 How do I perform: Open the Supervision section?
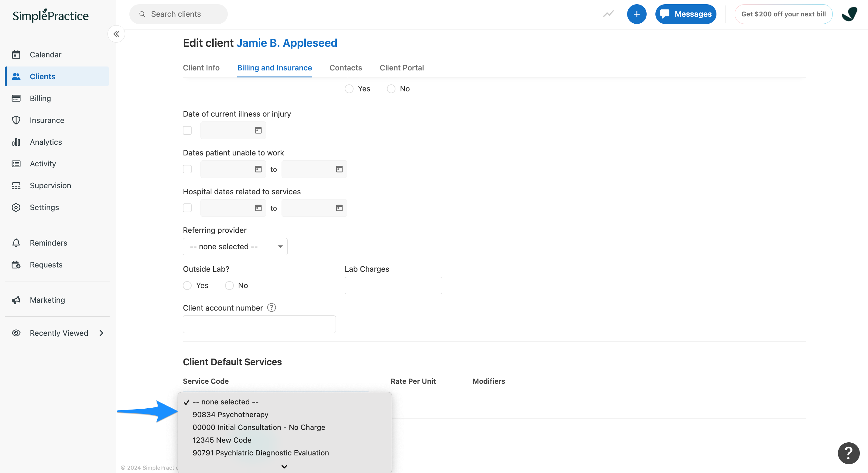point(50,185)
